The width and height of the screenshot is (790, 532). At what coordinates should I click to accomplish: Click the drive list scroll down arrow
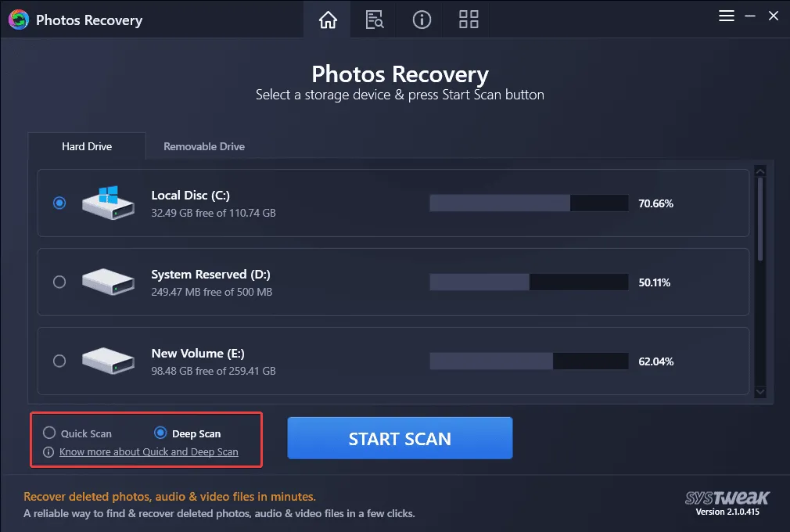pyautogui.click(x=760, y=391)
